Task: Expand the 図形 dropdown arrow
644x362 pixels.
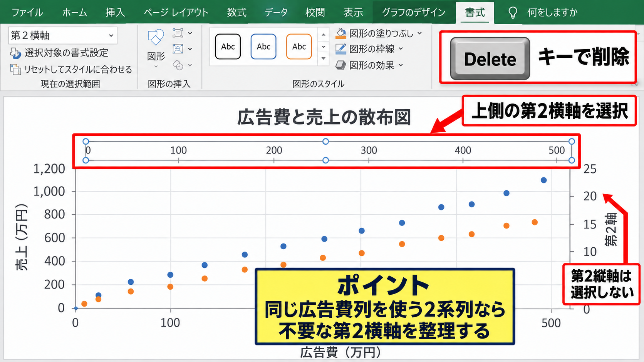Action: (156, 67)
